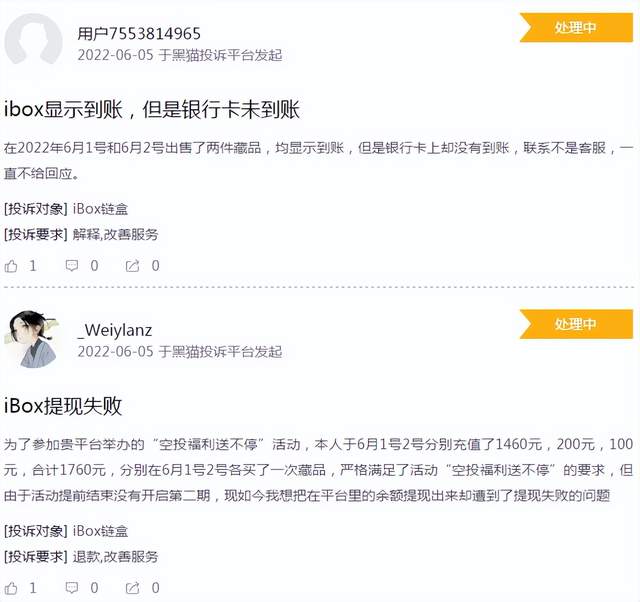This screenshot has width=640, height=602.
Task: Open comments on iBox提现失败 complaint
Action: 72,588
